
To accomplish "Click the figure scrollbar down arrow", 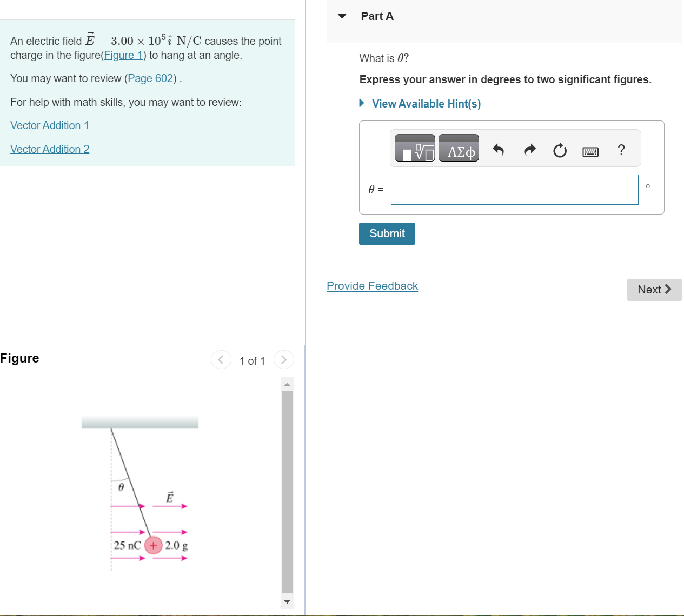I will tap(287, 601).
